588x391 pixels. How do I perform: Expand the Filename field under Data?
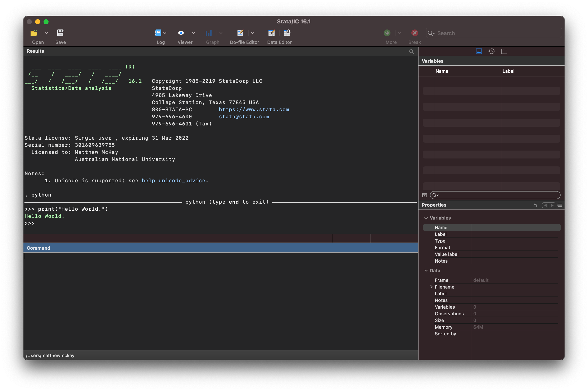pyautogui.click(x=432, y=287)
